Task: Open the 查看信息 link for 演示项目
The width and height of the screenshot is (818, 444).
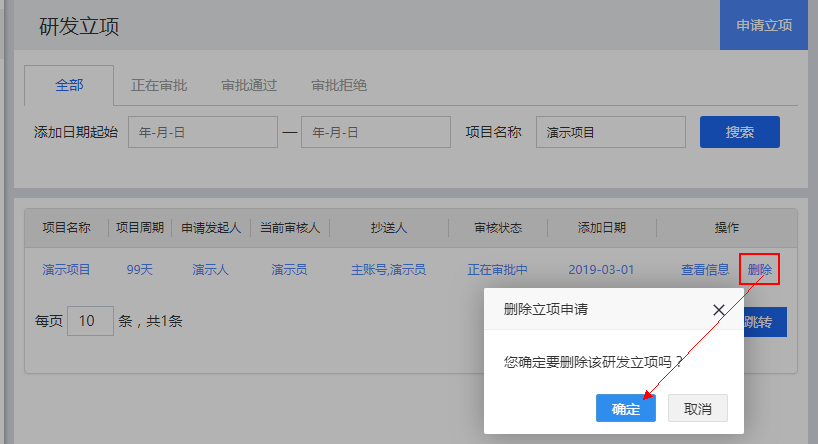Action: 705,270
